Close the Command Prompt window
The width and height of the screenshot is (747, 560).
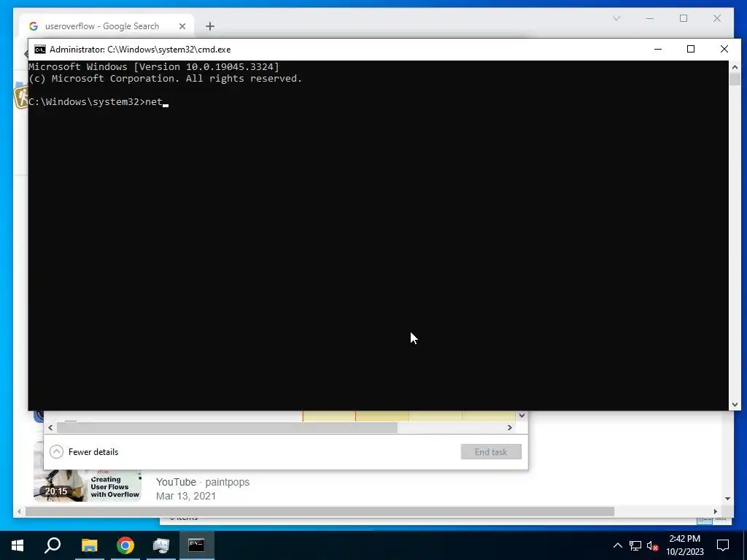(724, 49)
